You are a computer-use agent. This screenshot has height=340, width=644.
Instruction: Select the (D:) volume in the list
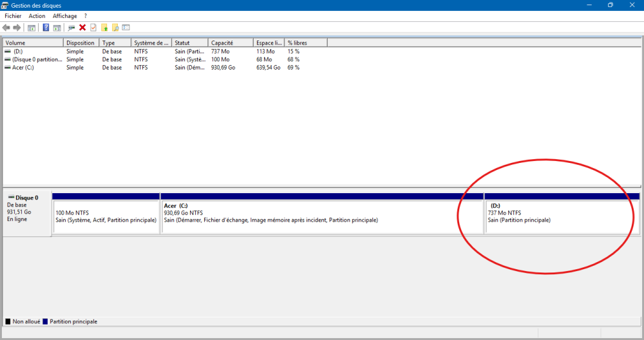pyautogui.click(x=18, y=51)
